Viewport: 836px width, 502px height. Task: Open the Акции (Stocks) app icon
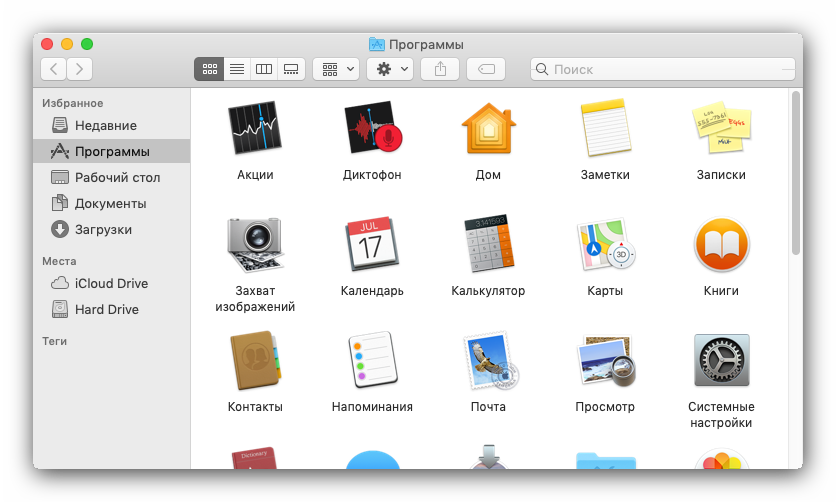(255, 127)
